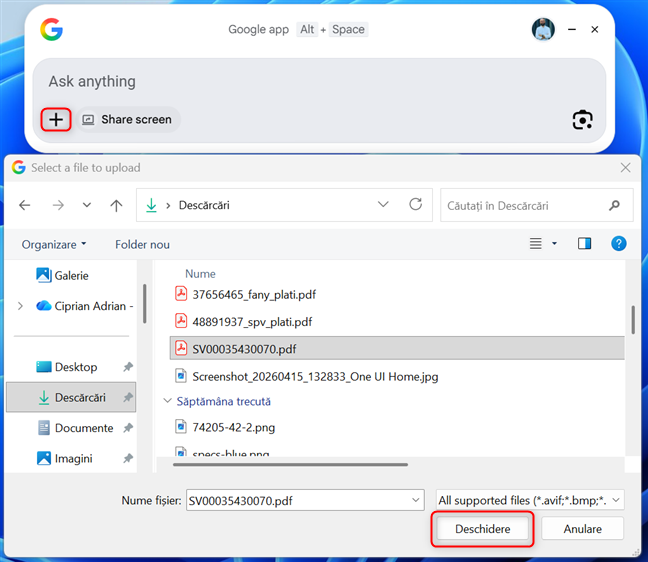Screen dimensions: 648x562
Task: Open the file type filter dropdown
Action: click(530, 500)
